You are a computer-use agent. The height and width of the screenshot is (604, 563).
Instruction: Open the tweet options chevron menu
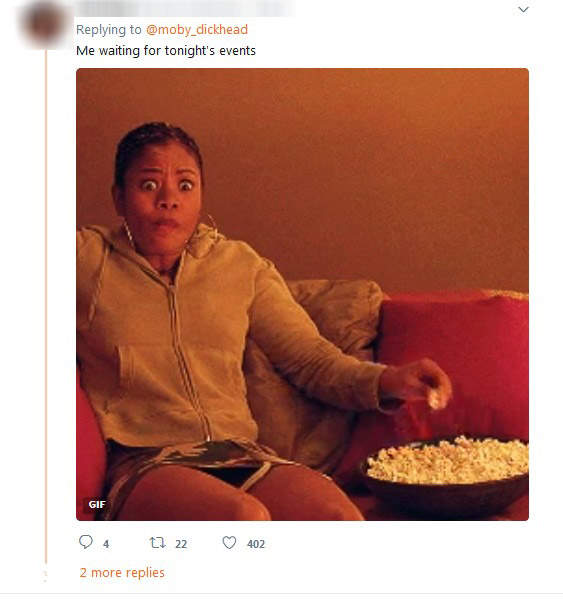coord(523,10)
